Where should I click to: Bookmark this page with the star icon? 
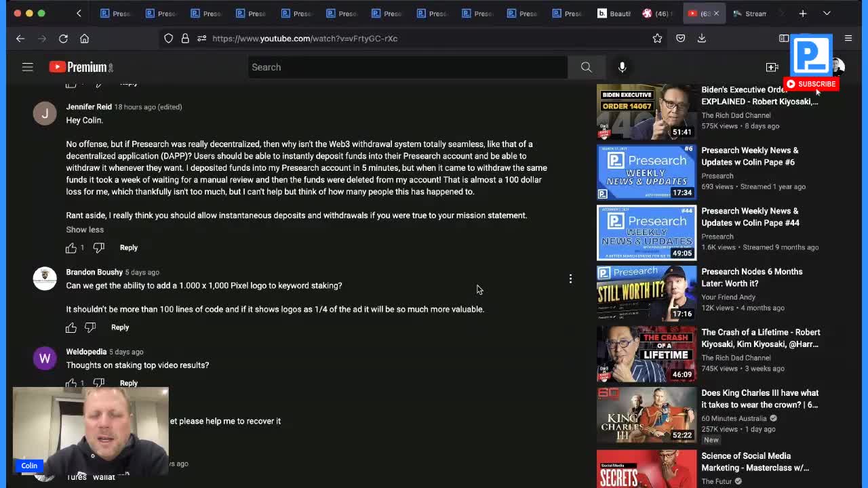pos(657,39)
